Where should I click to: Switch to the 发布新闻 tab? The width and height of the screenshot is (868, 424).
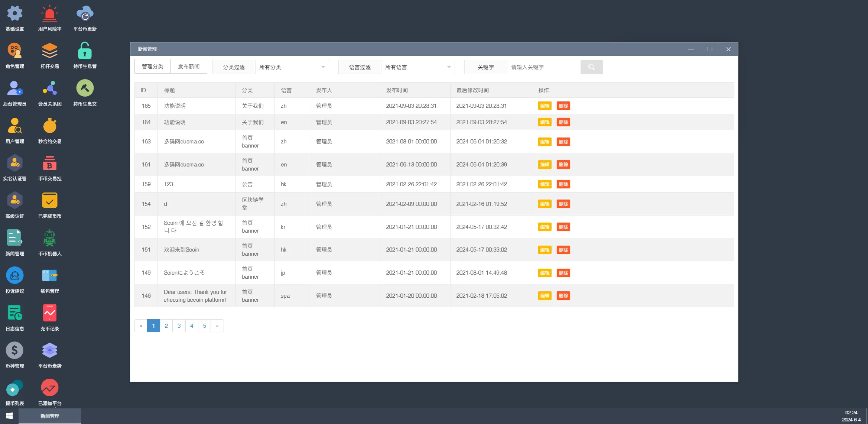189,67
